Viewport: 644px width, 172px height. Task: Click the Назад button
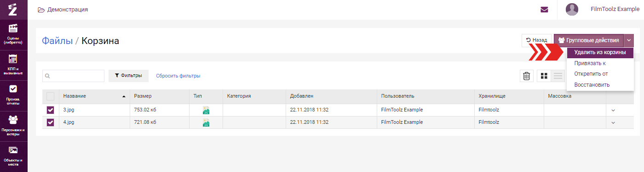(536, 40)
